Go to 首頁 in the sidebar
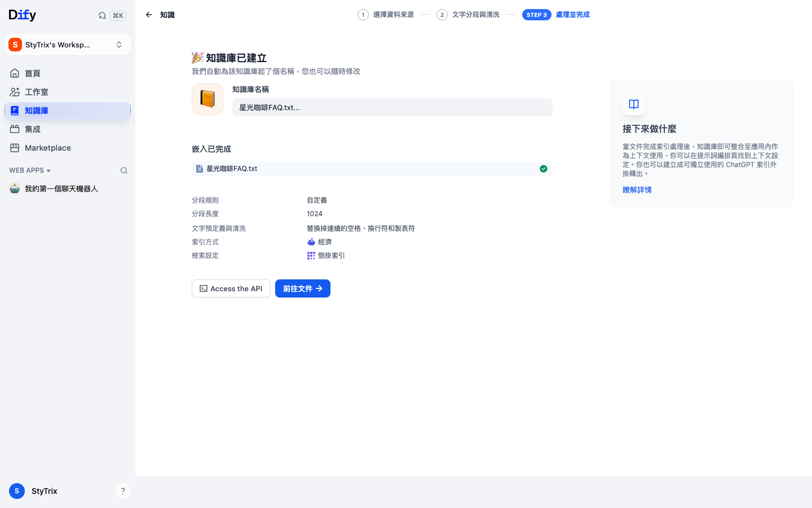Image resolution: width=812 pixels, height=508 pixels. [x=68, y=73]
